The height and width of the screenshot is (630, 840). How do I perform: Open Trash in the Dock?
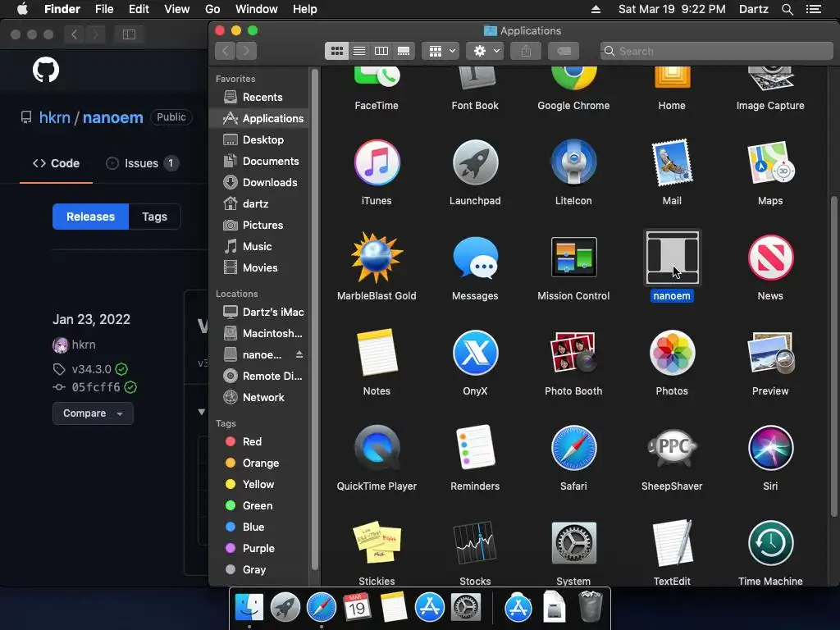tap(590, 607)
